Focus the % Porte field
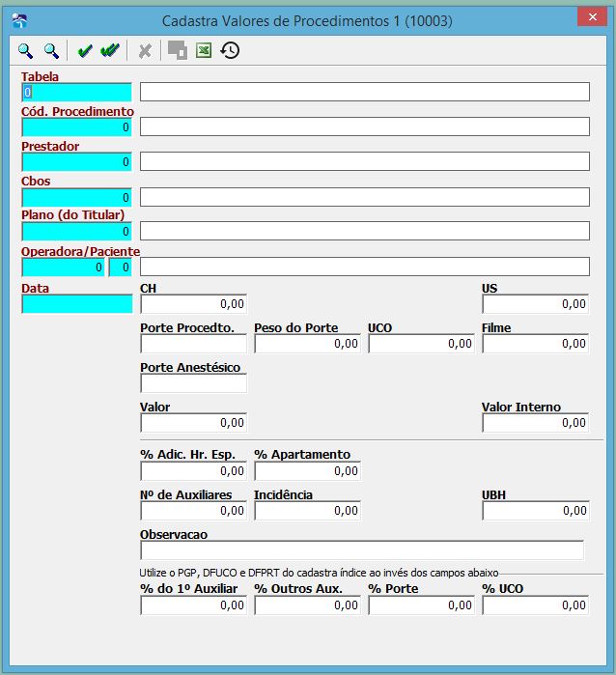This screenshot has height=675, width=616. coord(421,605)
